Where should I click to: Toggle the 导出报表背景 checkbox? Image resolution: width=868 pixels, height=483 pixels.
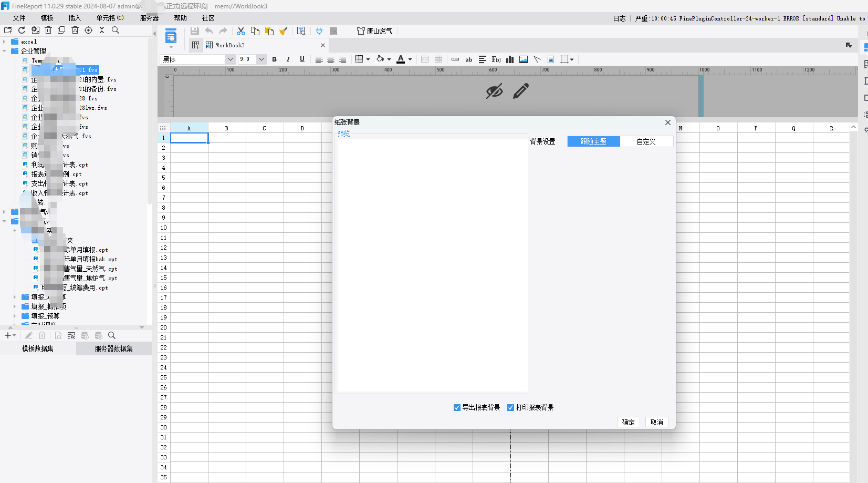coord(457,407)
